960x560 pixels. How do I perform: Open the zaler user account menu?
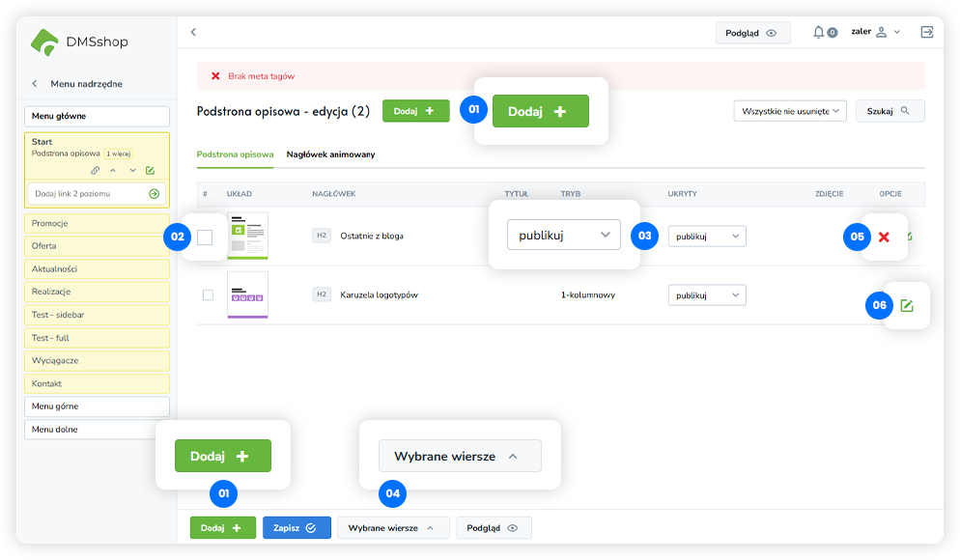[875, 32]
